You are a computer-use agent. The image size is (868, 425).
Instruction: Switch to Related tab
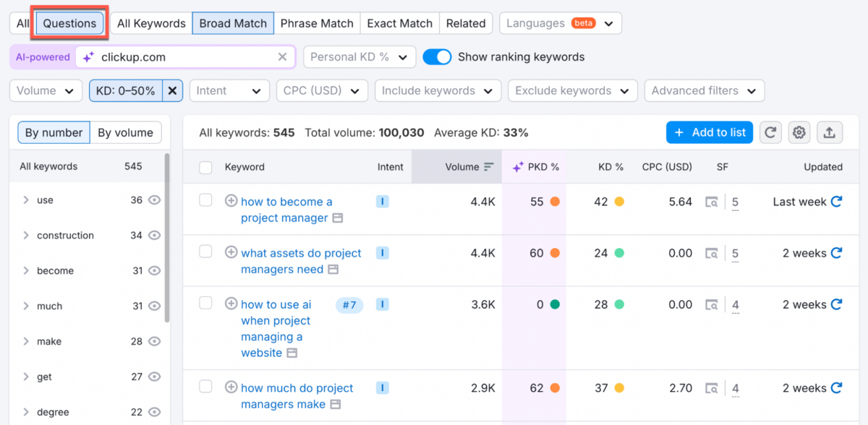(x=466, y=23)
